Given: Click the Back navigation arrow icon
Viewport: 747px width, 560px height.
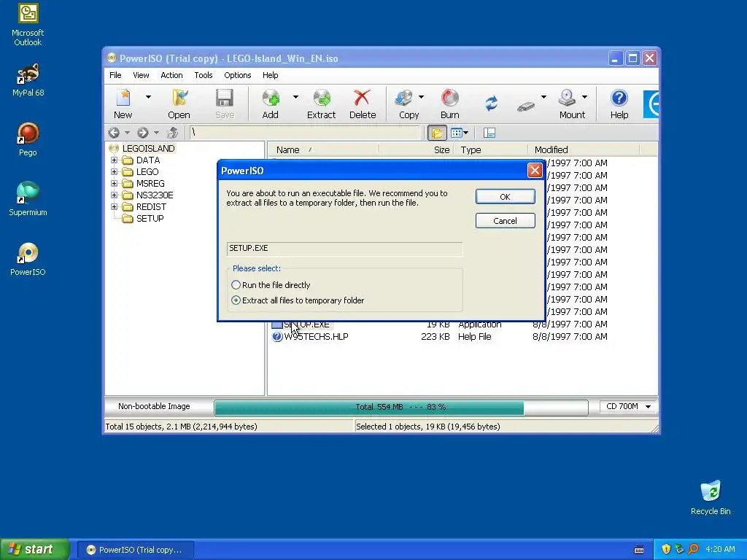Looking at the screenshot, I should [114, 133].
